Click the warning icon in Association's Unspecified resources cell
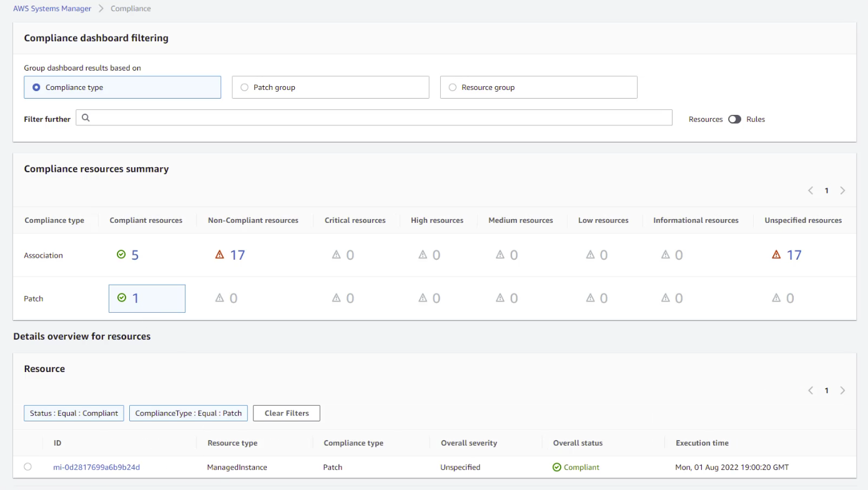Image resolution: width=868 pixels, height=490 pixels. (776, 254)
